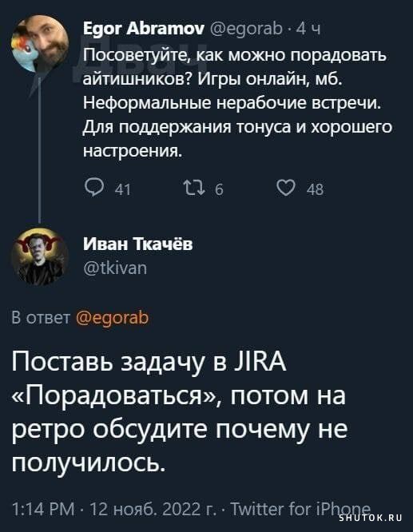
Task: Open the @egorab handle in tweet header
Action: click(x=246, y=30)
